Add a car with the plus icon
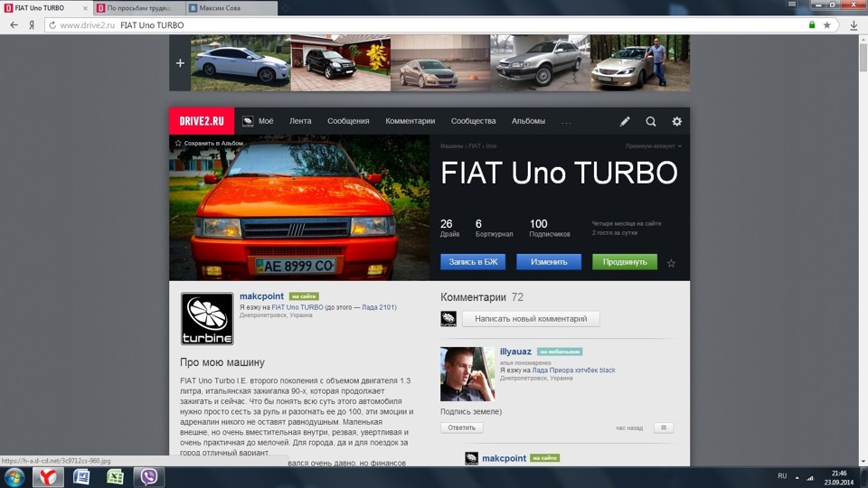This screenshot has width=868, height=488. (180, 63)
